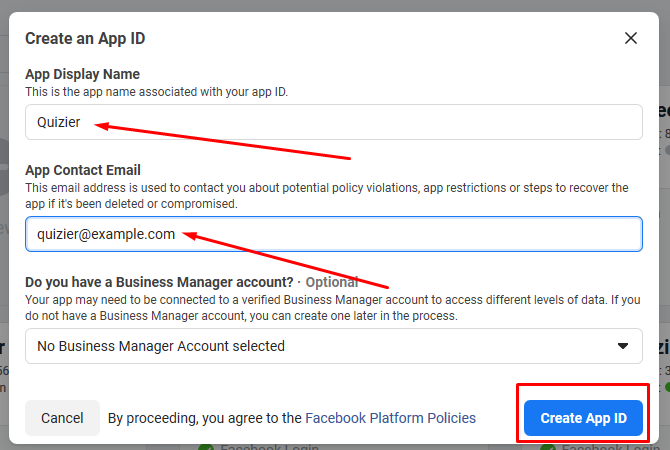The height and width of the screenshot is (450, 670).
Task: Click the Cancel button
Action: (x=62, y=418)
